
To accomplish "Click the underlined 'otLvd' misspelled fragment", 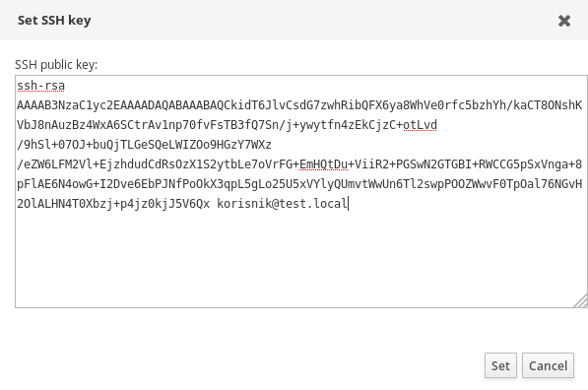I will pos(420,125).
